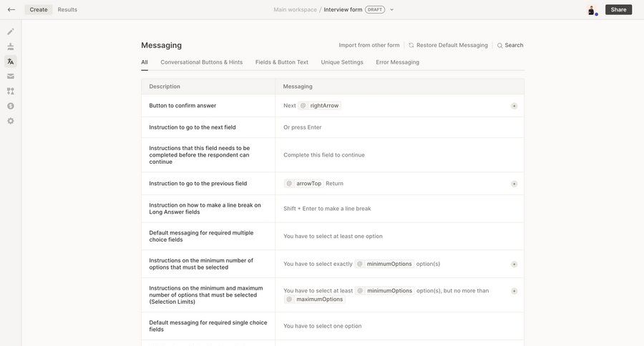This screenshot has width=644, height=346.
Task: Go back using the left arrow icon
Action: pyautogui.click(x=11, y=9)
